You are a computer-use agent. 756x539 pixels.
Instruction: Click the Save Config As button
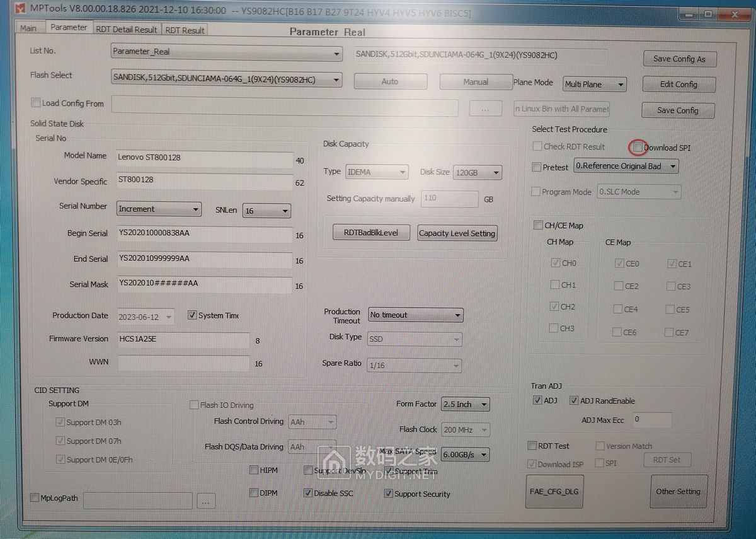[679, 59]
